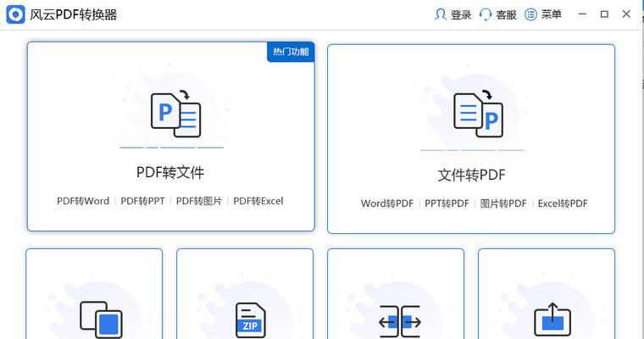Select the PDF转文件 card title
This screenshot has height=339, width=644.
click(x=170, y=172)
